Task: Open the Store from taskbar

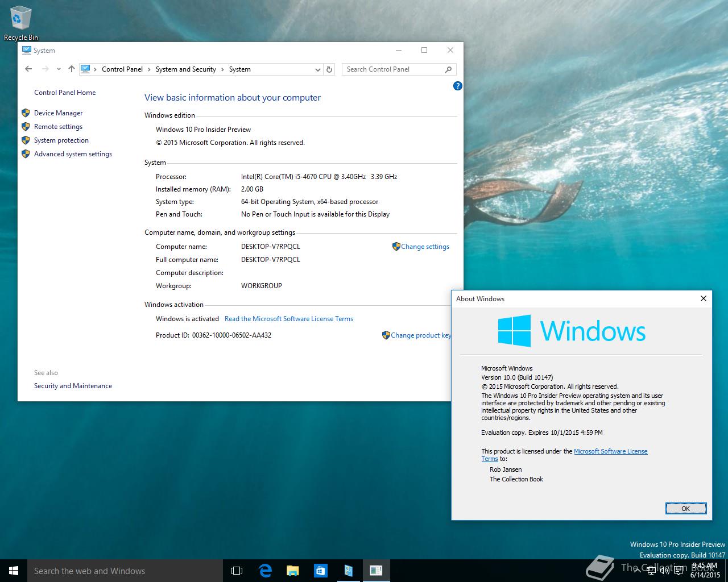Action: click(x=320, y=571)
